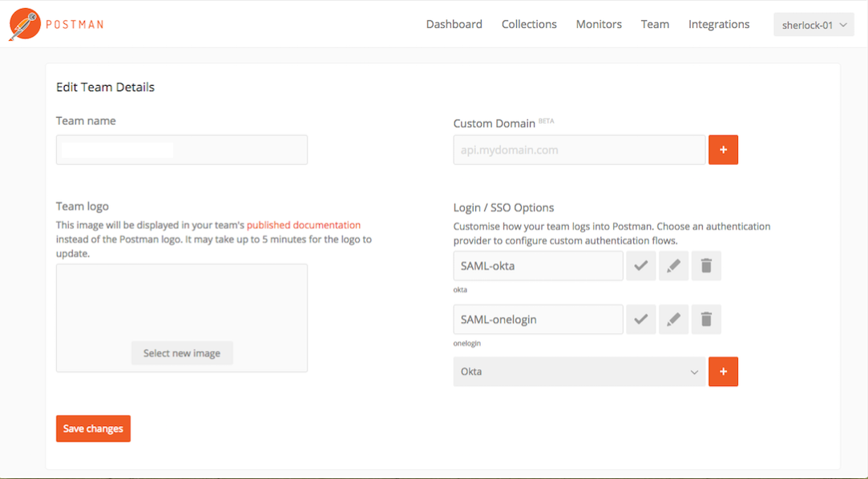
Task: Click the small onelogin label
Action: tap(467, 344)
